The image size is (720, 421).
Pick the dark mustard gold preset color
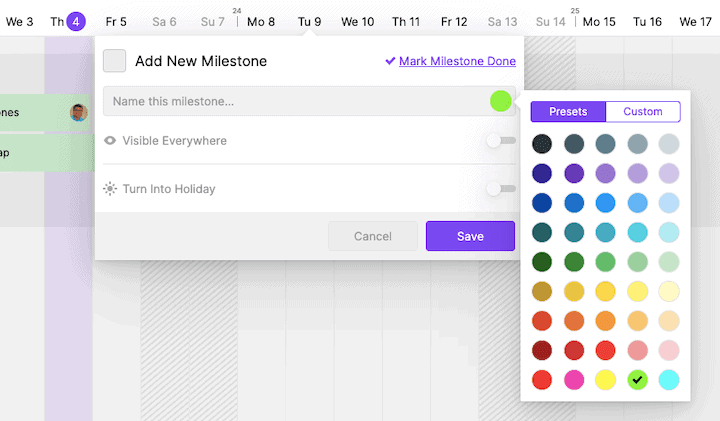tap(542, 291)
